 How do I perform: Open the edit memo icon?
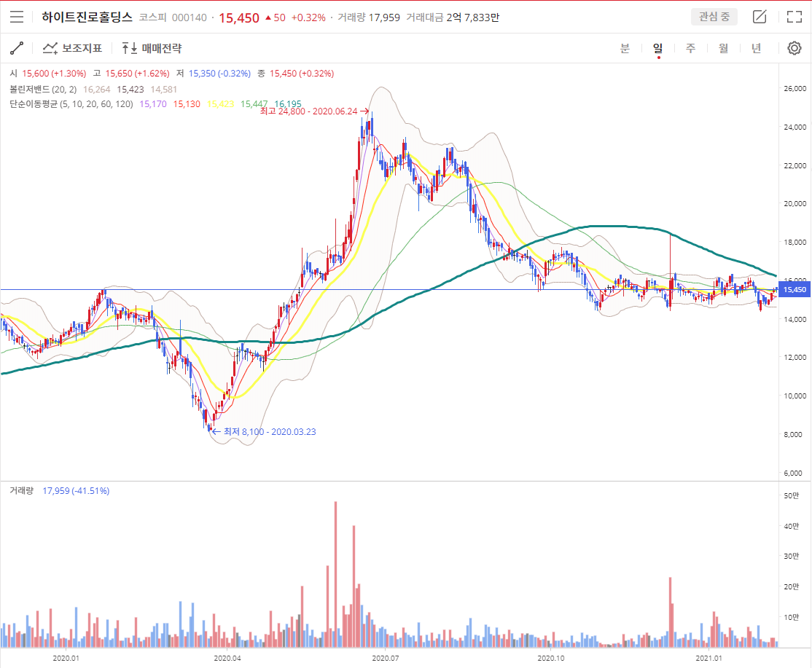(x=760, y=17)
